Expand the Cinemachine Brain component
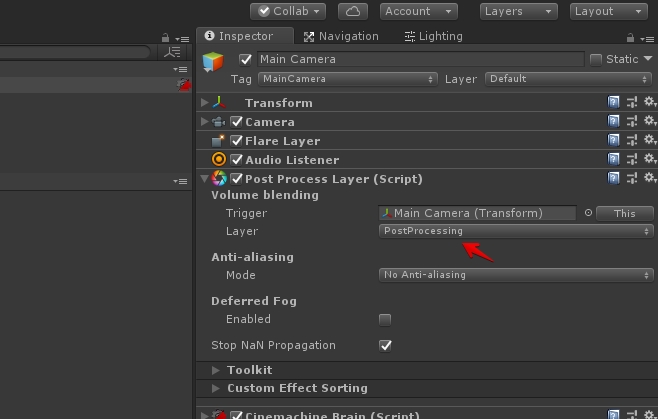 click(x=204, y=415)
